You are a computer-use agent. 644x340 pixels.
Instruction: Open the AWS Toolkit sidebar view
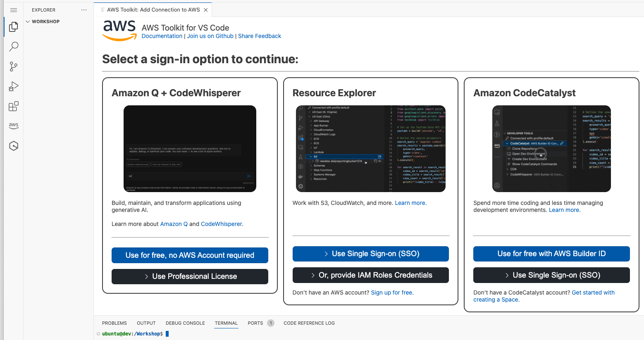(14, 126)
